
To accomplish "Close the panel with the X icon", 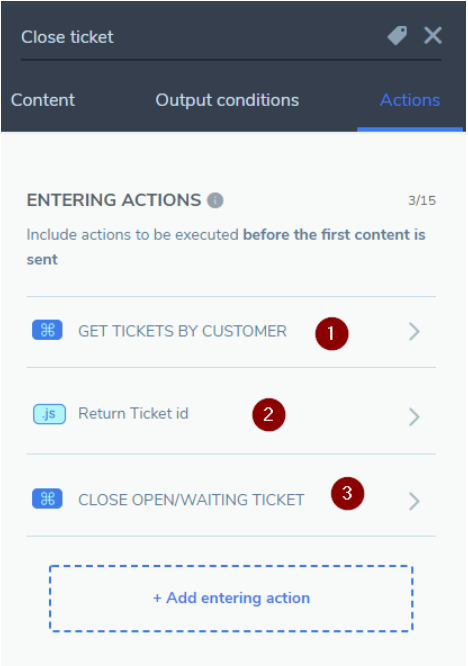I will click(x=433, y=35).
